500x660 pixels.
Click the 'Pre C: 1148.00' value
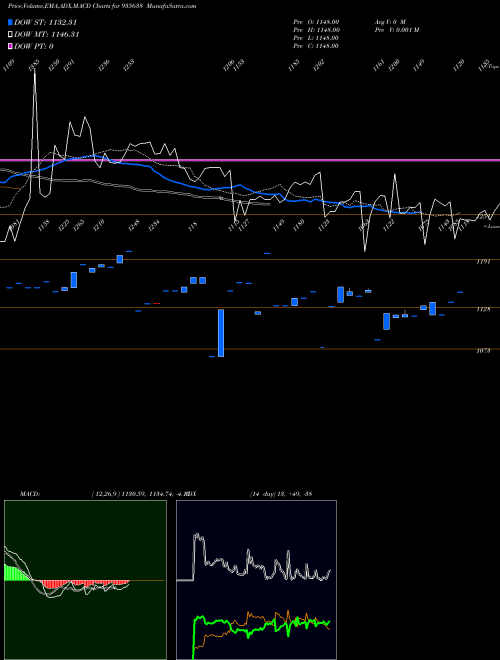[316, 46]
